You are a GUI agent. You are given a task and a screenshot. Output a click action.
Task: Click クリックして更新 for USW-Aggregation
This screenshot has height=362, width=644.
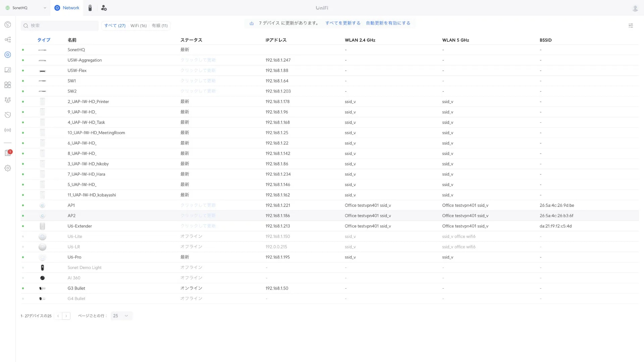(198, 60)
